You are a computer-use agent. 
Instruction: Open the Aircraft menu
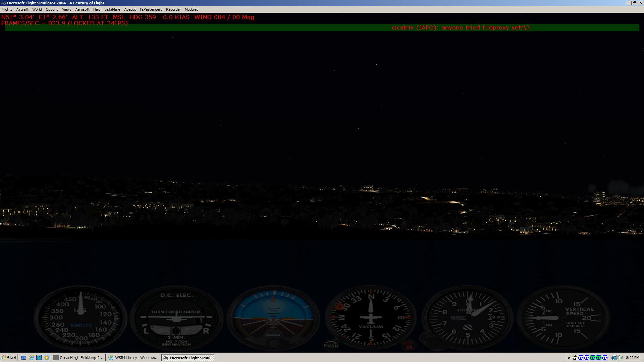click(x=22, y=9)
